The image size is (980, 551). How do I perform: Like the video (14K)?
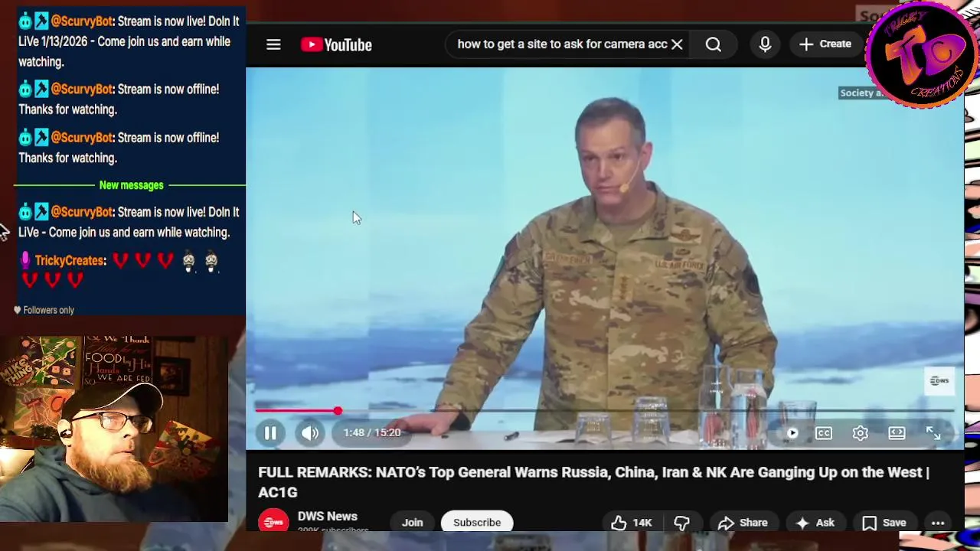click(632, 523)
